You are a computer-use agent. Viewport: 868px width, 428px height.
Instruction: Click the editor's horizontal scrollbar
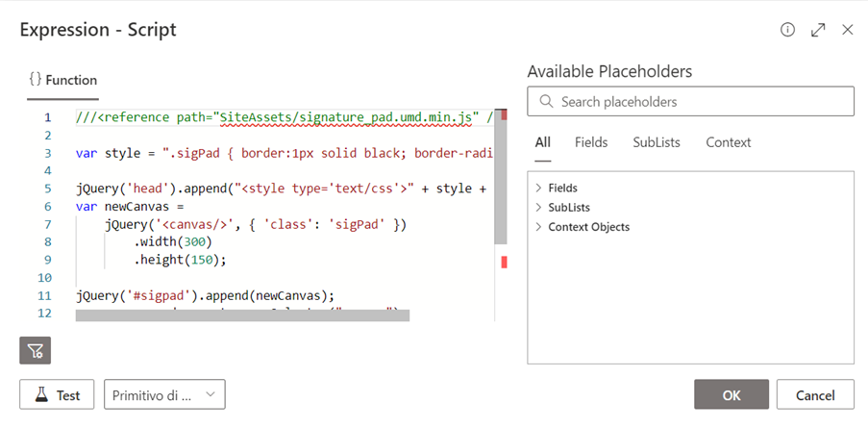(242, 315)
